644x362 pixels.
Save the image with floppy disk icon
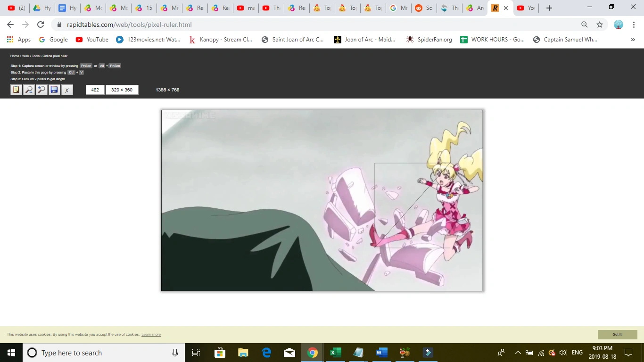tap(54, 90)
